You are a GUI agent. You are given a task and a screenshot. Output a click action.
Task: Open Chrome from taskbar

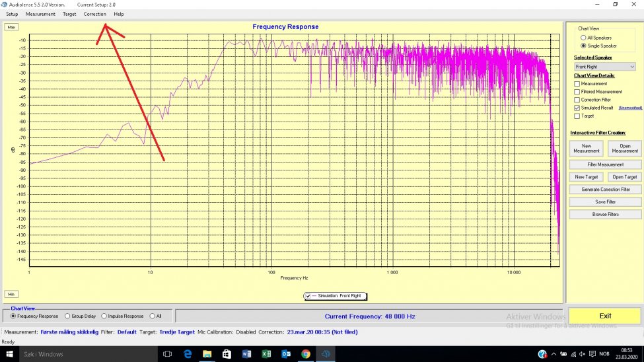pyautogui.click(x=306, y=354)
